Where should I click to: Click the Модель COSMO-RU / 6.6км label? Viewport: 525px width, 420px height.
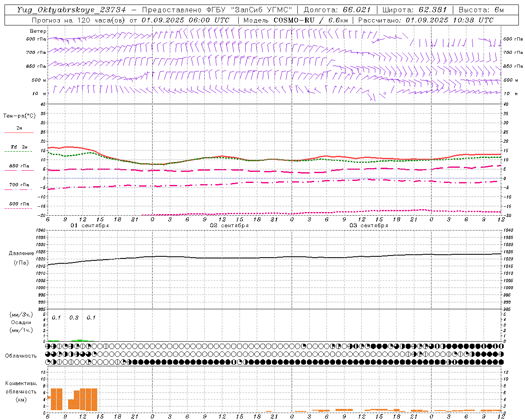pyautogui.click(x=296, y=20)
